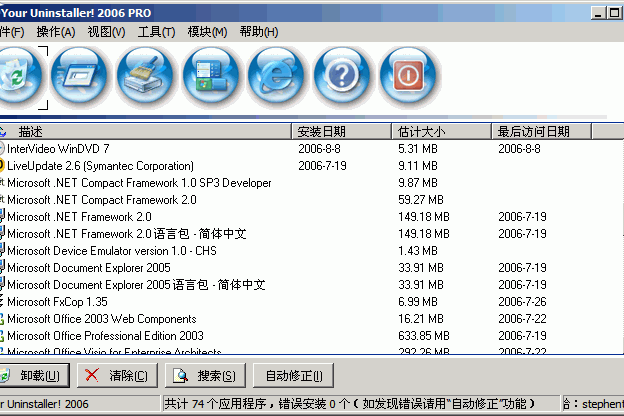Open help with the question mark icon
624x416 pixels.
[342, 77]
